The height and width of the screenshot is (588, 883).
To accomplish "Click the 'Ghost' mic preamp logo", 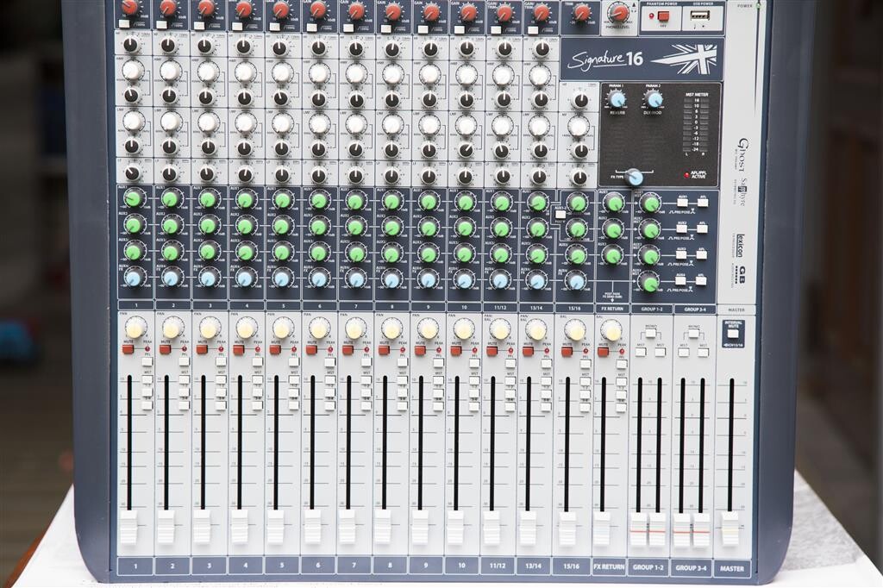I will point(742,154).
